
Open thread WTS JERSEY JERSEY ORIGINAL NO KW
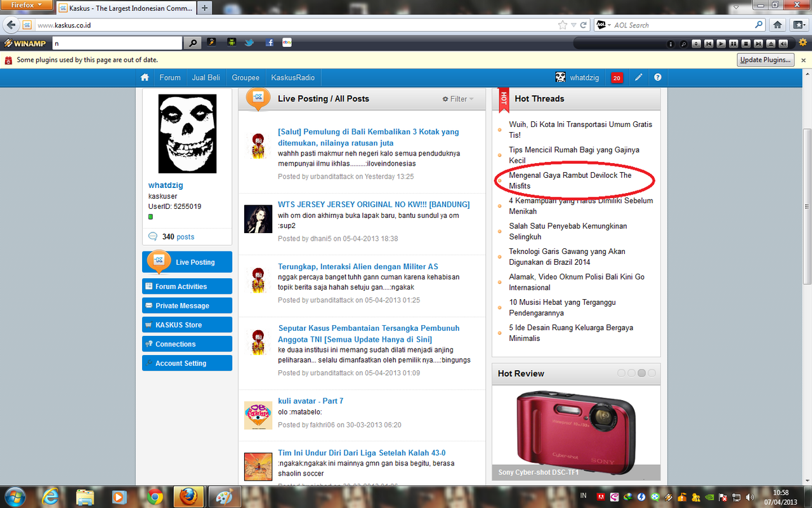pos(374,204)
